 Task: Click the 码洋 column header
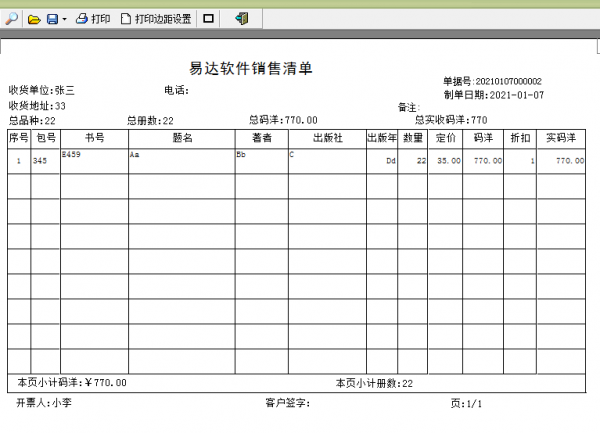coord(483,138)
